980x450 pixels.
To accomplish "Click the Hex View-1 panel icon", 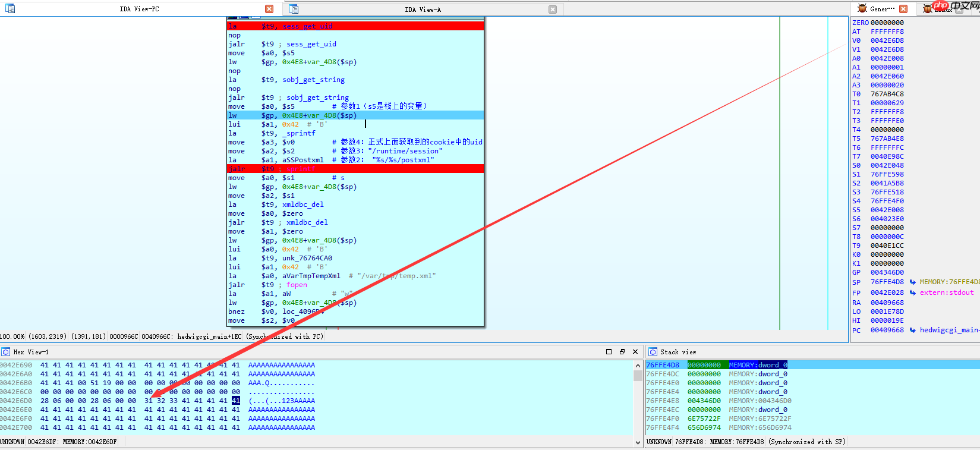I will 6,352.
